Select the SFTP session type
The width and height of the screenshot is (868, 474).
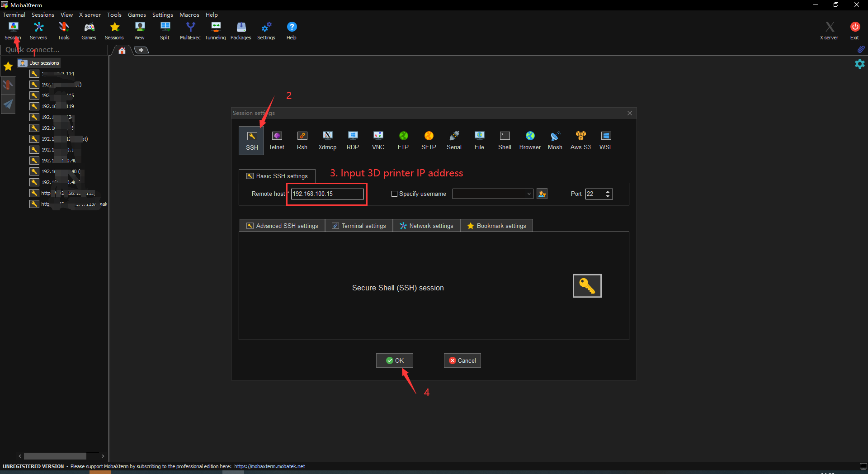pos(429,141)
